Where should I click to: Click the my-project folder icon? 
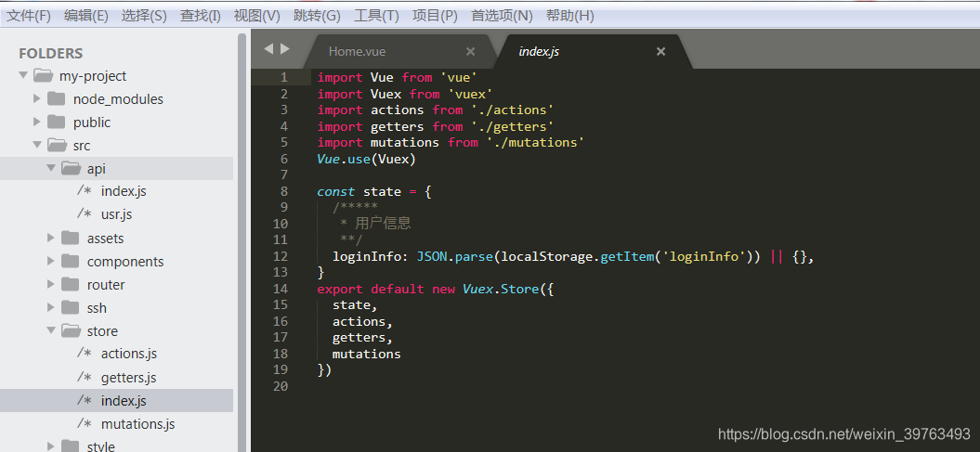[43, 75]
